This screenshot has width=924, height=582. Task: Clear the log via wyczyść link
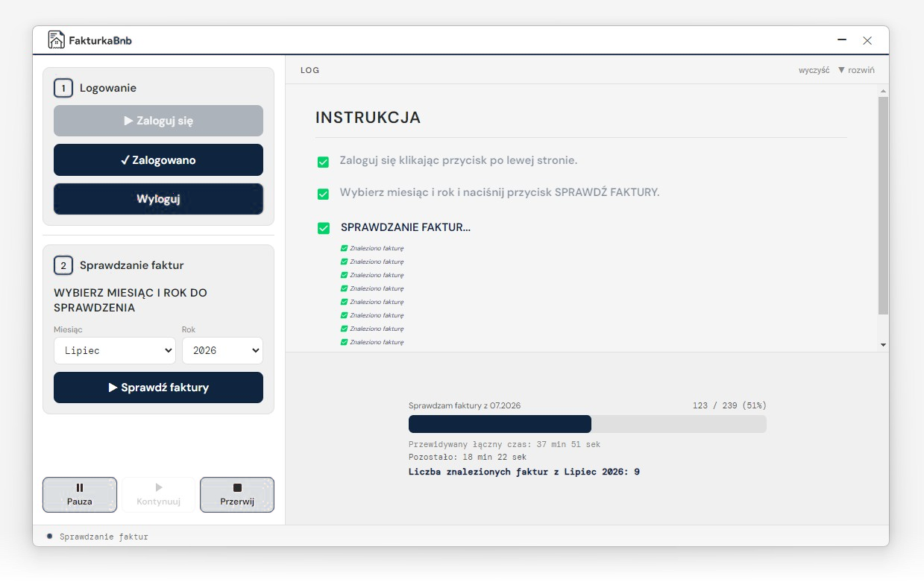[814, 70]
